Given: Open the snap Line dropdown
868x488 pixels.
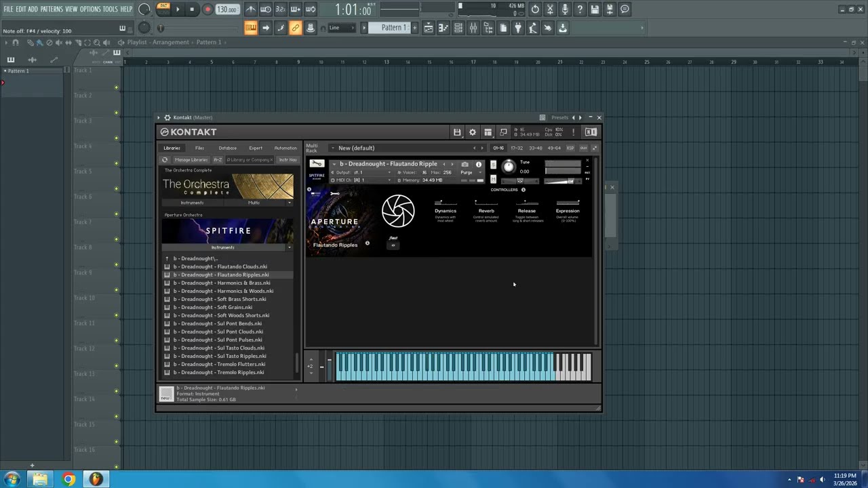Looking at the screenshot, I should tap(341, 28).
